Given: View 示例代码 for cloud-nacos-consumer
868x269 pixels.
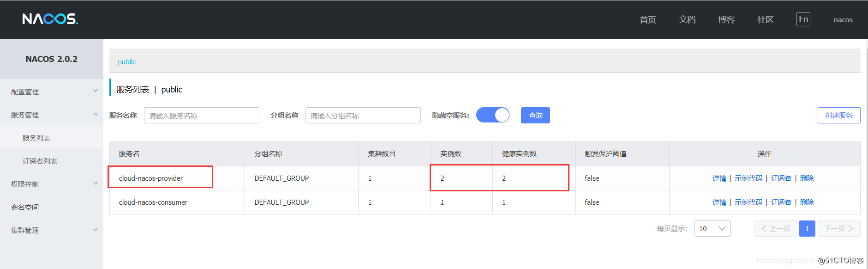Looking at the screenshot, I should click(x=748, y=202).
